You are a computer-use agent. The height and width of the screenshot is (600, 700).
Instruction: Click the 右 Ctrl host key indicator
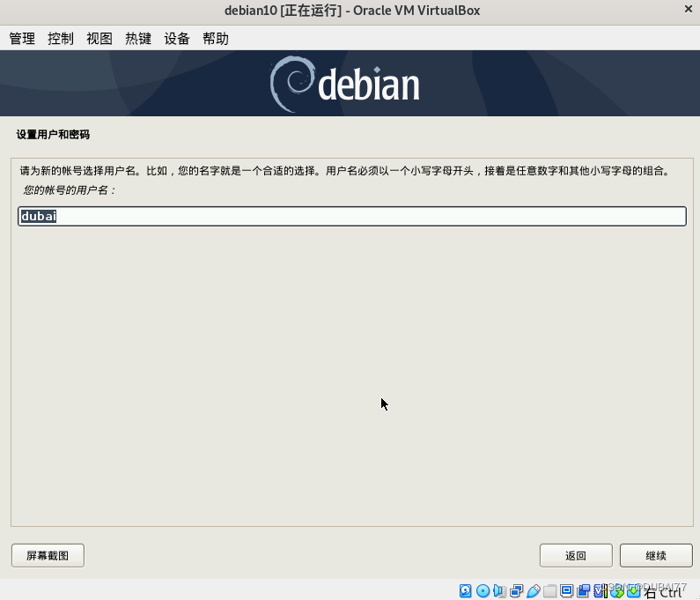coord(663,591)
